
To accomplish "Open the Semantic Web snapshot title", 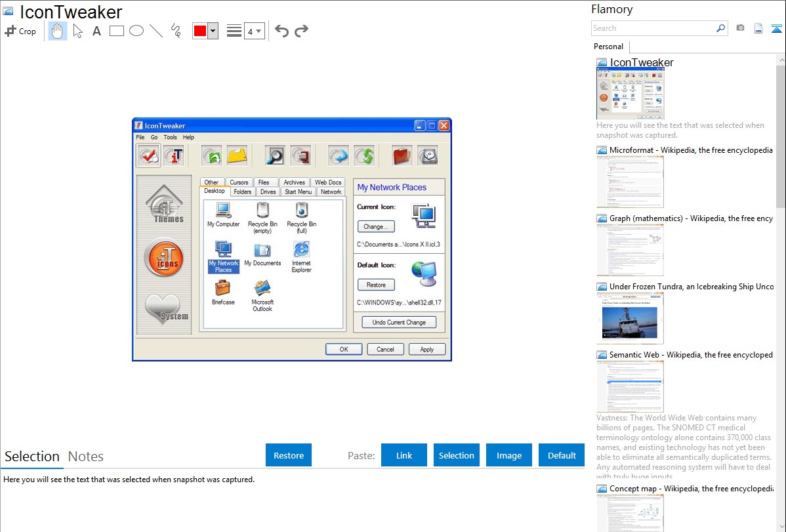I will 691,354.
